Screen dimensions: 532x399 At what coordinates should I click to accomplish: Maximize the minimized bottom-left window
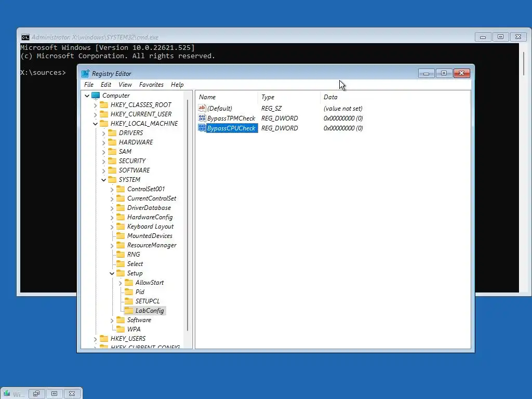[54, 394]
